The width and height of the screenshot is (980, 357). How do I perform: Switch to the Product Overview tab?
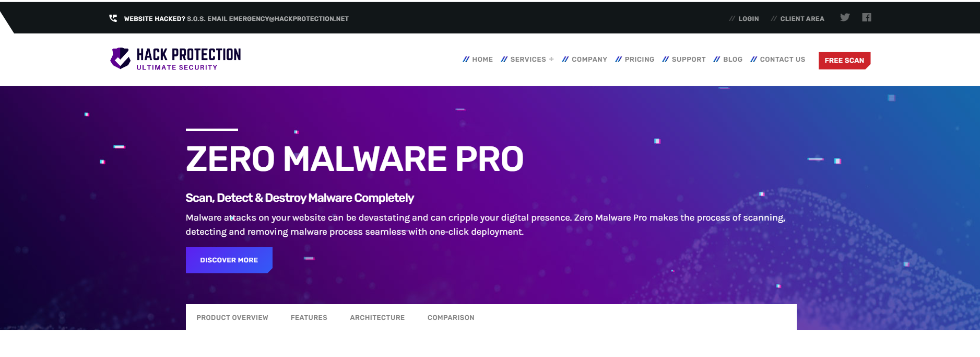pos(232,318)
